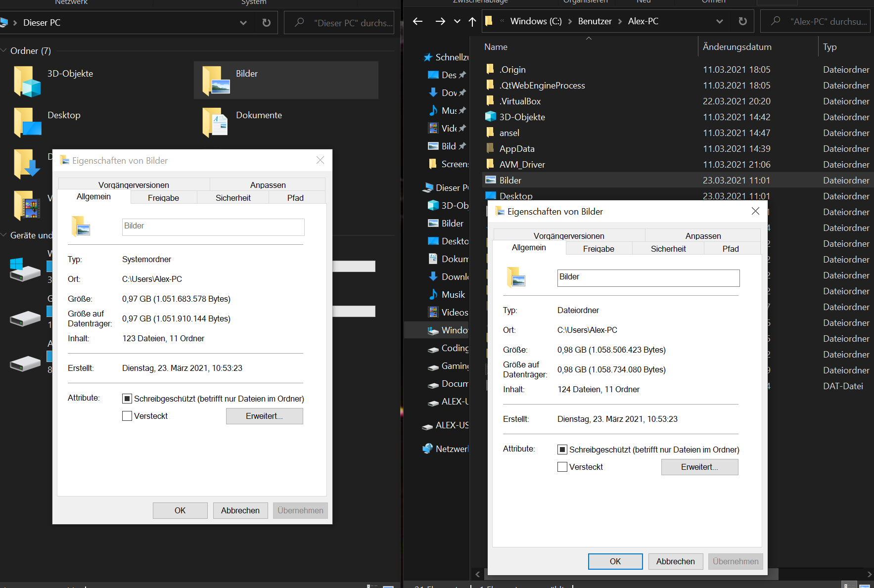Open pinned Musik quick access item
The height and width of the screenshot is (588, 874).
point(447,111)
